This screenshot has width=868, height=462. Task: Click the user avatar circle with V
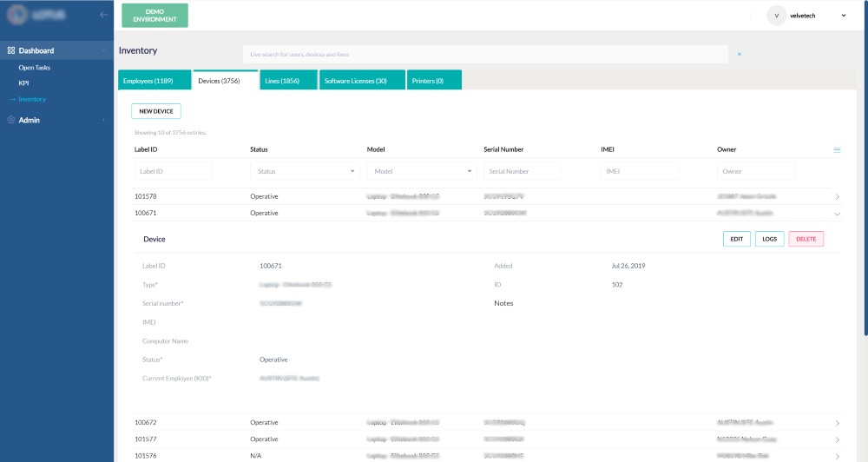[776, 16]
